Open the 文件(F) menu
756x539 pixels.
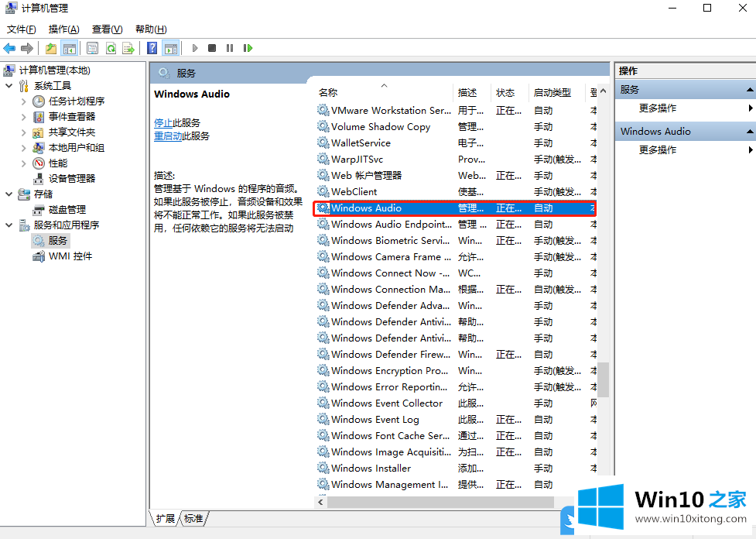coord(21,29)
